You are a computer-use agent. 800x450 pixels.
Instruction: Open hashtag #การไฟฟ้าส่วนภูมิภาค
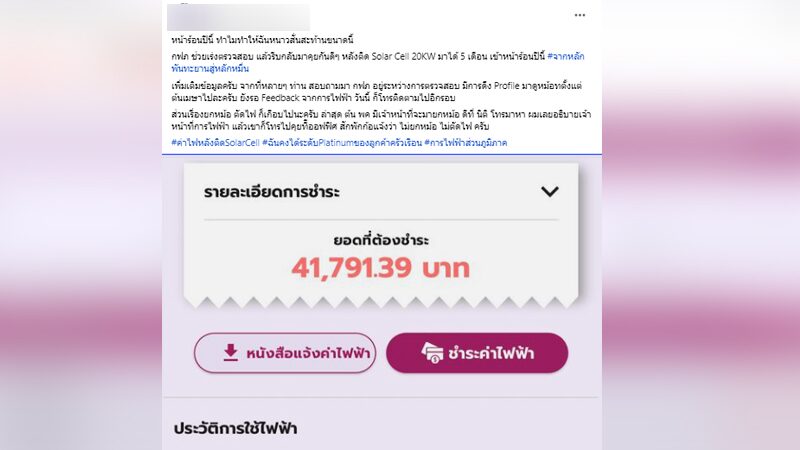[466, 143]
